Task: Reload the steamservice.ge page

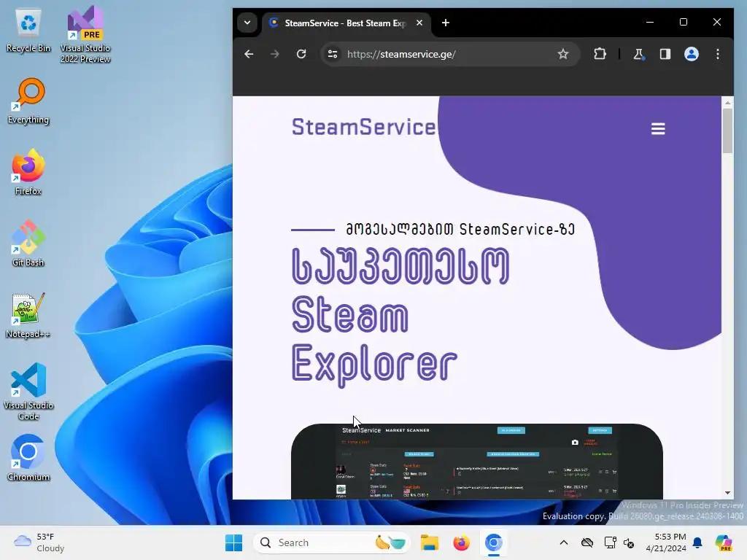Action: click(301, 54)
